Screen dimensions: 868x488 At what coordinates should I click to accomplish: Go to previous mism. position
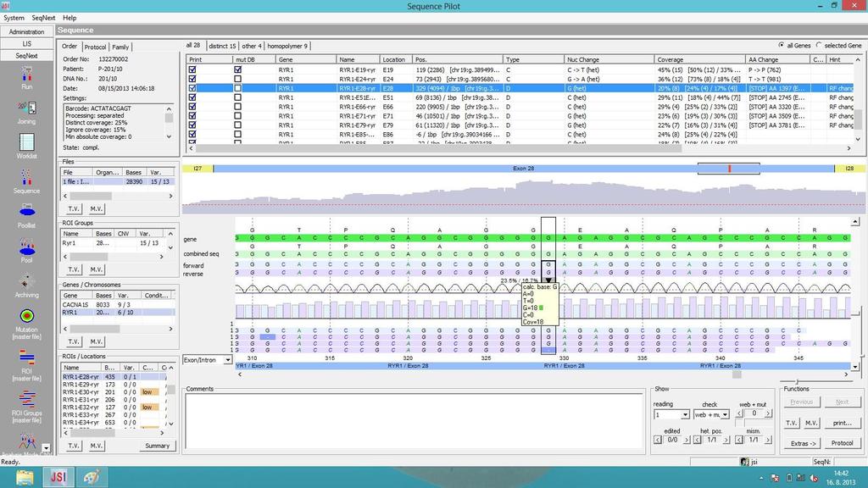[x=739, y=440]
